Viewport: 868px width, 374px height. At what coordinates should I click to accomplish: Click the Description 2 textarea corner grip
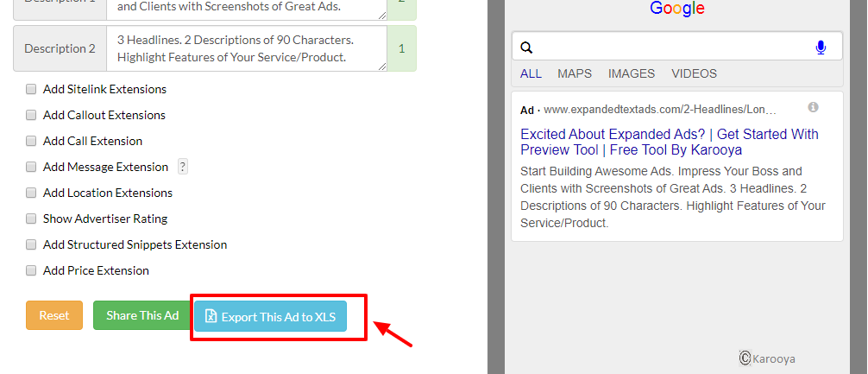coord(382,67)
